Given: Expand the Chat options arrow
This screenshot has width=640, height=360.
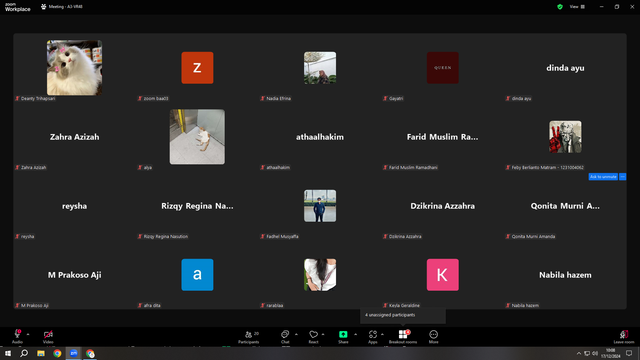Looking at the screenshot, I should [x=296, y=334].
